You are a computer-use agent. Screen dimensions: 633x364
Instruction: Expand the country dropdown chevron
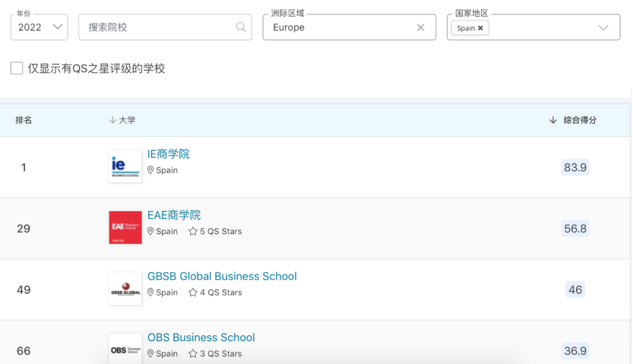603,28
